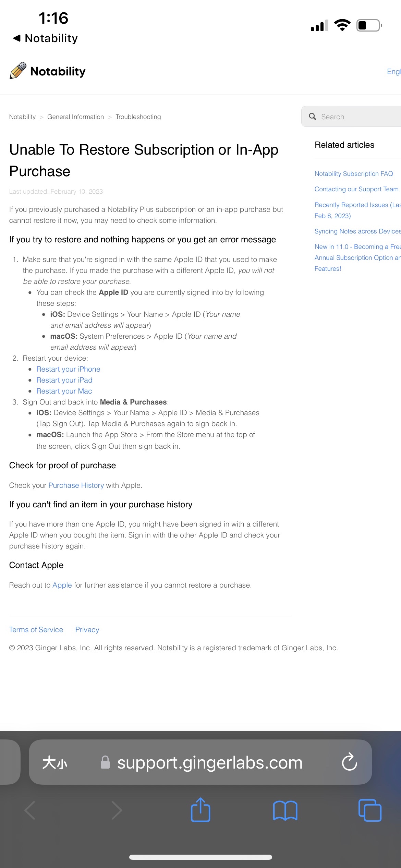Tap the Notability pencil logo
401x868 pixels.
pyautogui.click(x=18, y=71)
